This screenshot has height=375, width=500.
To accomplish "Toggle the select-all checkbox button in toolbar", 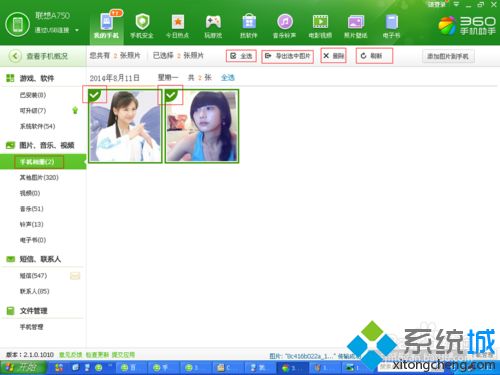I will point(241,56).
